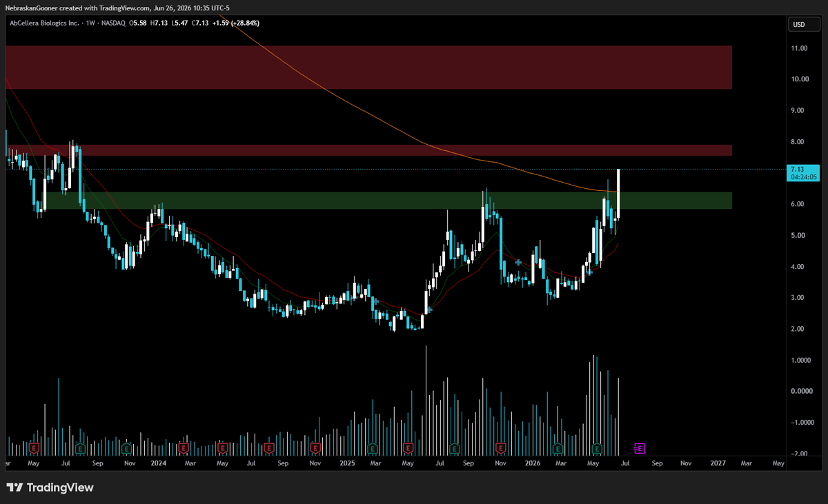The height and width of the screenshot is (504, 828).
Task: Click the H7.13 high value
Action: 157,23
